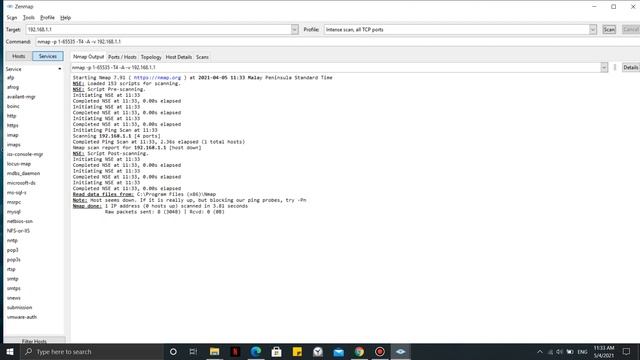Open Google Chrome from taskbar
The image size is (640, 360).
pyautogui.click(x=359, y=351)
